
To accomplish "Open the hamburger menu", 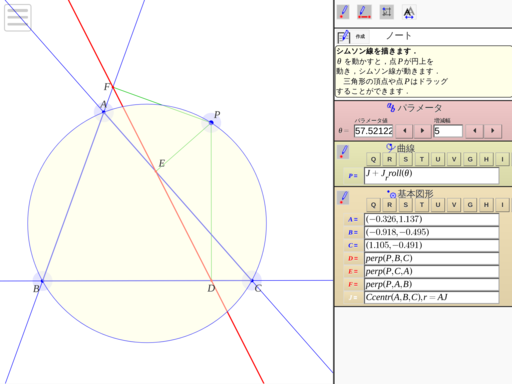I will (x=18, y=17).
